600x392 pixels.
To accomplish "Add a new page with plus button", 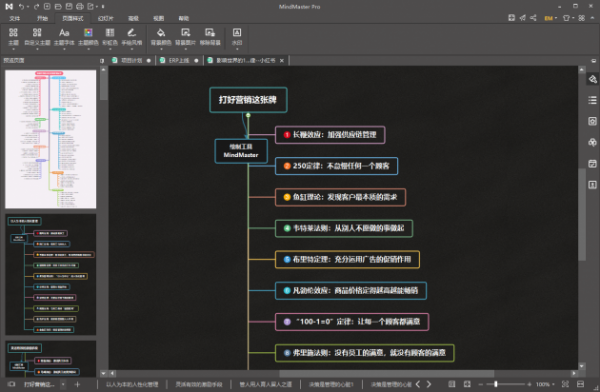I will [x=77, y=384].
